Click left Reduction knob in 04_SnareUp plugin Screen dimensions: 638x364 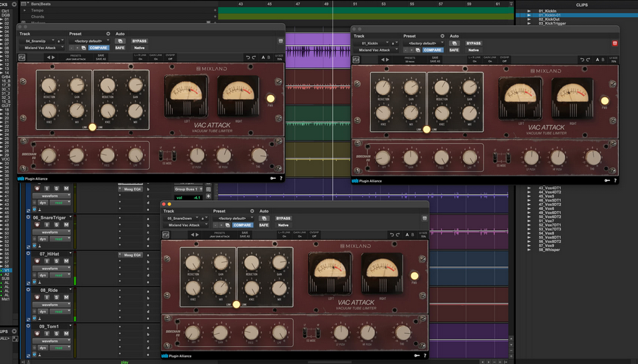(48, 85)
